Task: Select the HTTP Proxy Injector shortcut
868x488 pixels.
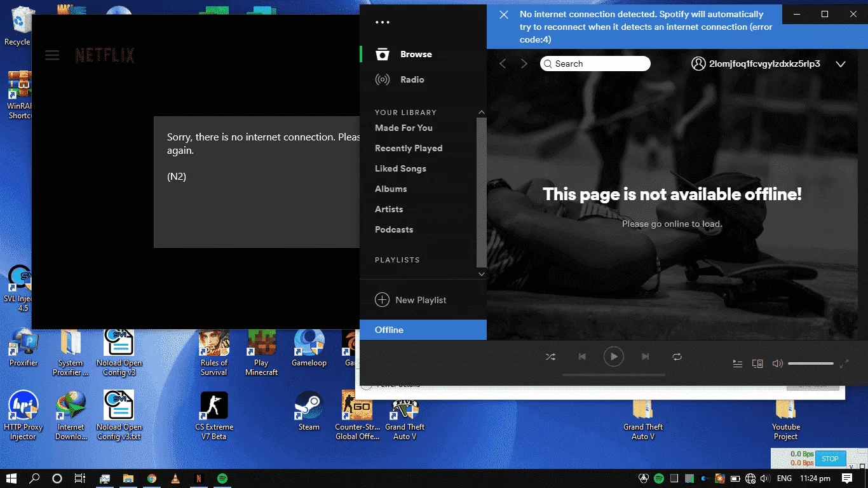Action: [x=24, y=416]
